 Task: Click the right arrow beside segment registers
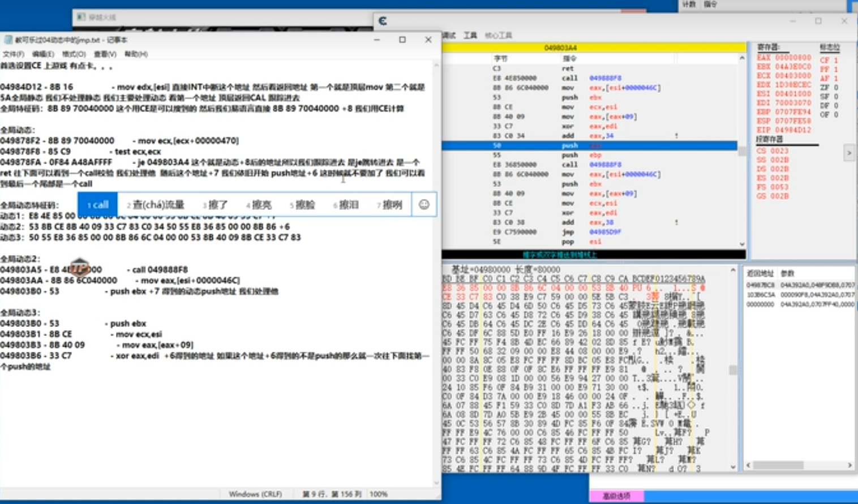click(848, 153)
